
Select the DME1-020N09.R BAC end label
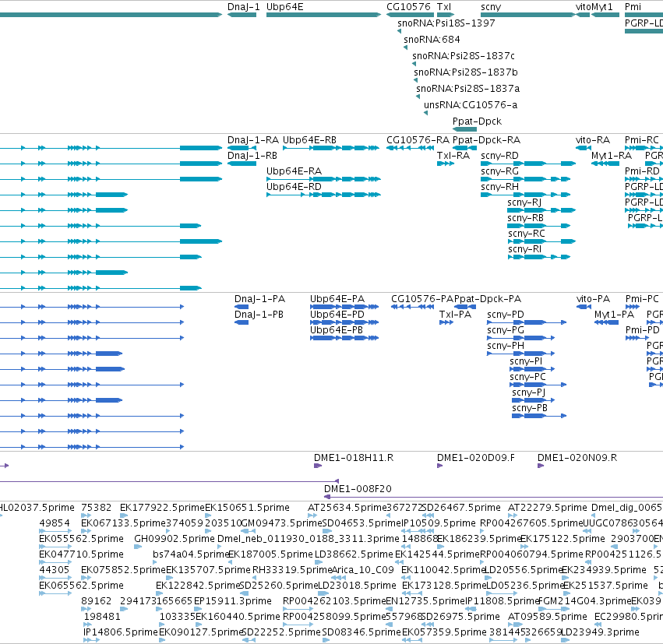577,458
